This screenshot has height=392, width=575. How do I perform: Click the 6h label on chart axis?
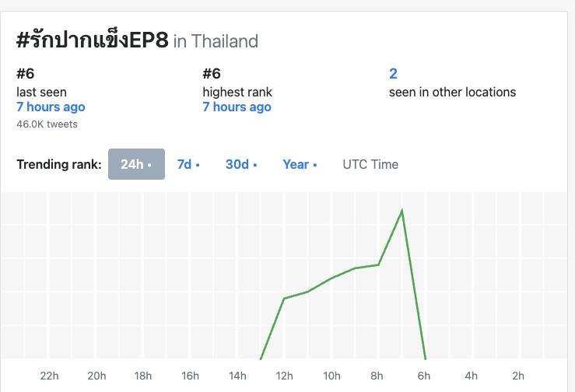425,376
